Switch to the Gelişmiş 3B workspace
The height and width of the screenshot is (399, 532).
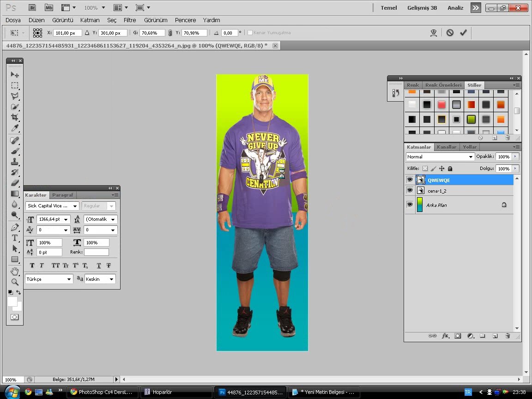pos(422,8)
